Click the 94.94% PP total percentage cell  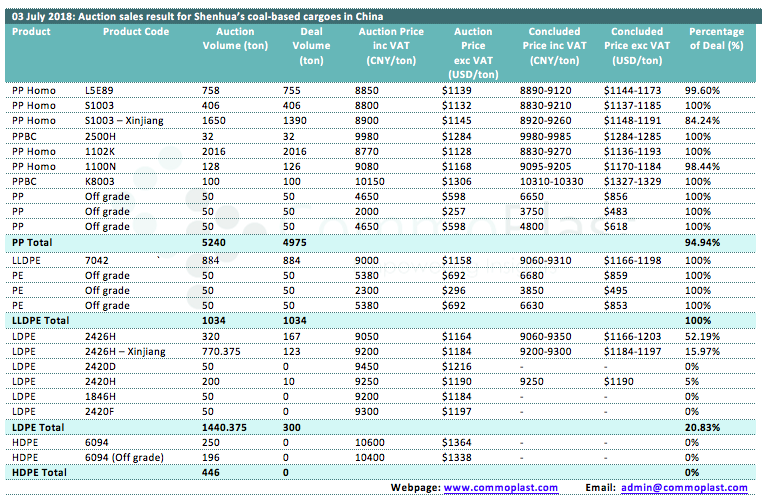click(703, 243)
